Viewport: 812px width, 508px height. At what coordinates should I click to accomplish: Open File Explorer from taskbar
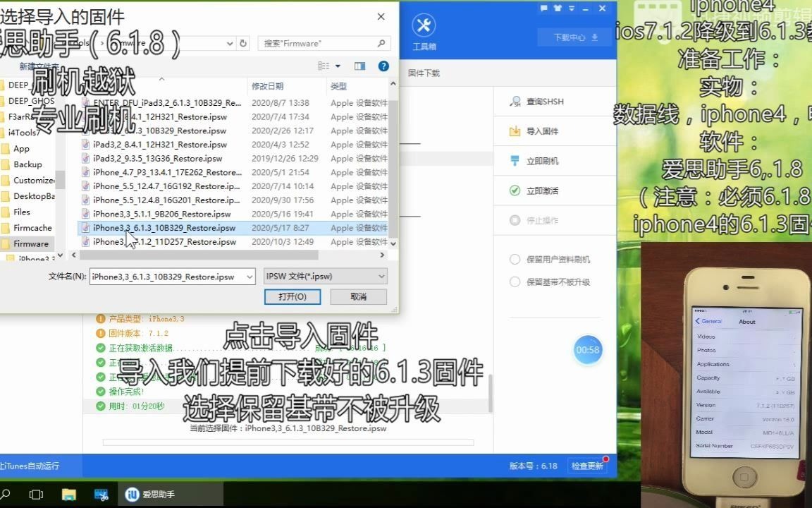(x=68, y=495)
